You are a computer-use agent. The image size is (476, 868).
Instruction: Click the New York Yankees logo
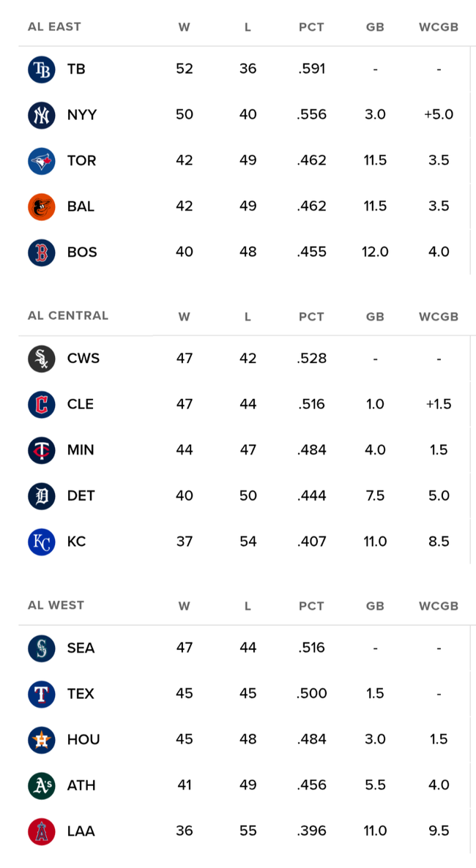(x=42, y=115)
